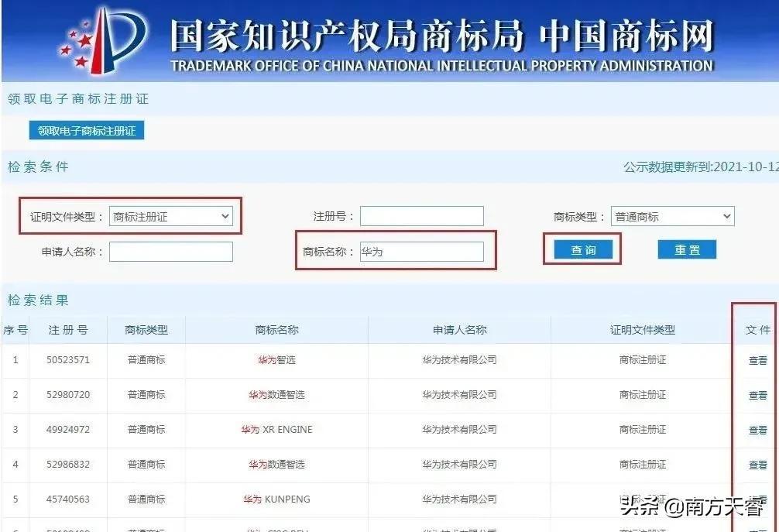
Task: Click 领取电子商标注册证 button
Action: pyautogui.click(x=87, y=131)
